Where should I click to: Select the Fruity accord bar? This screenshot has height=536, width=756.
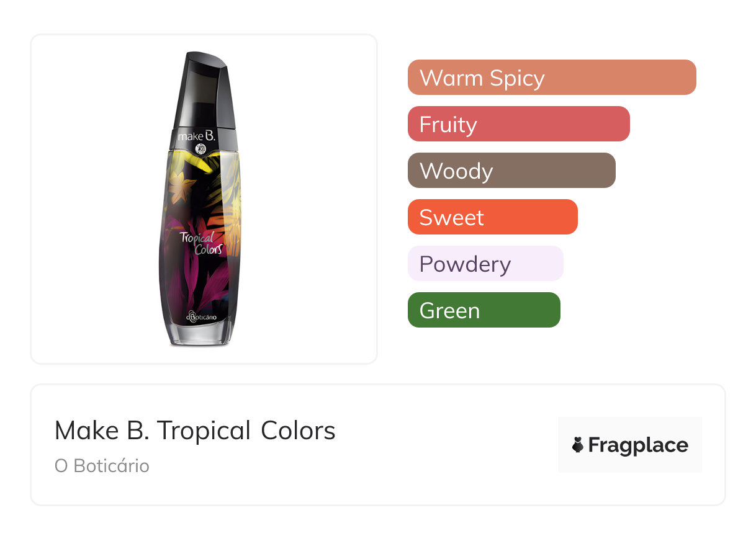click(x=518, y=124)
